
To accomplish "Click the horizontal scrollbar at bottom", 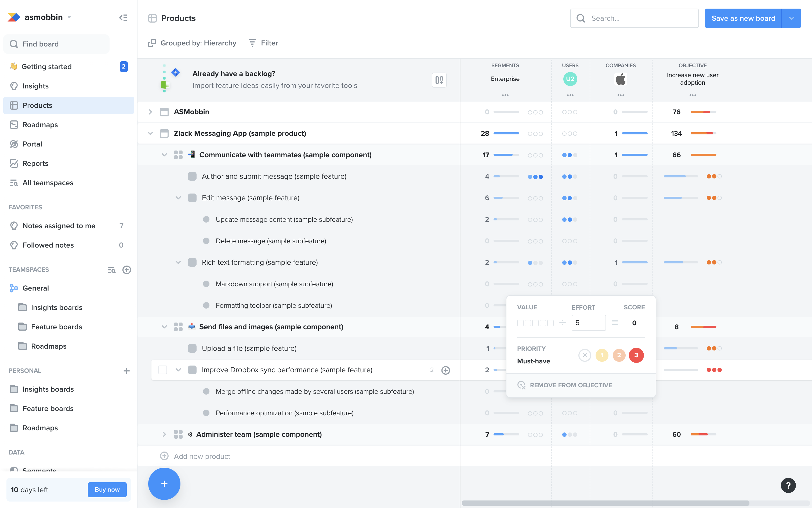I will (605, 503).
